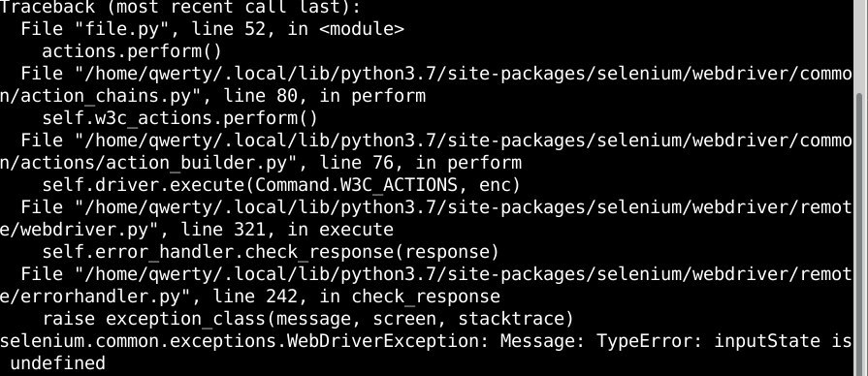Click 'action_chains.py' file path text
Image resolution: width=868 pixels, height=376 pixels.
pos(106,96)
